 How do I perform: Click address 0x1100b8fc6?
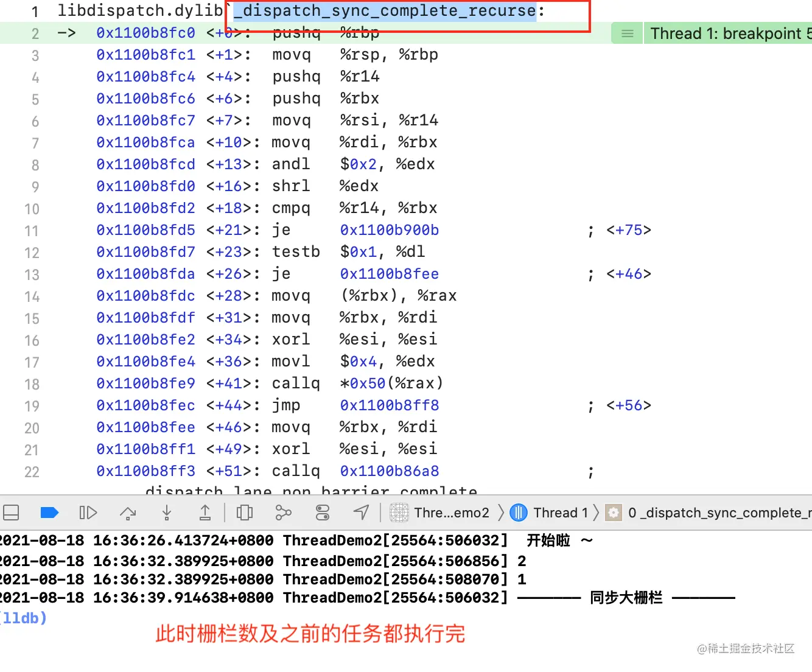coord(146,99)
